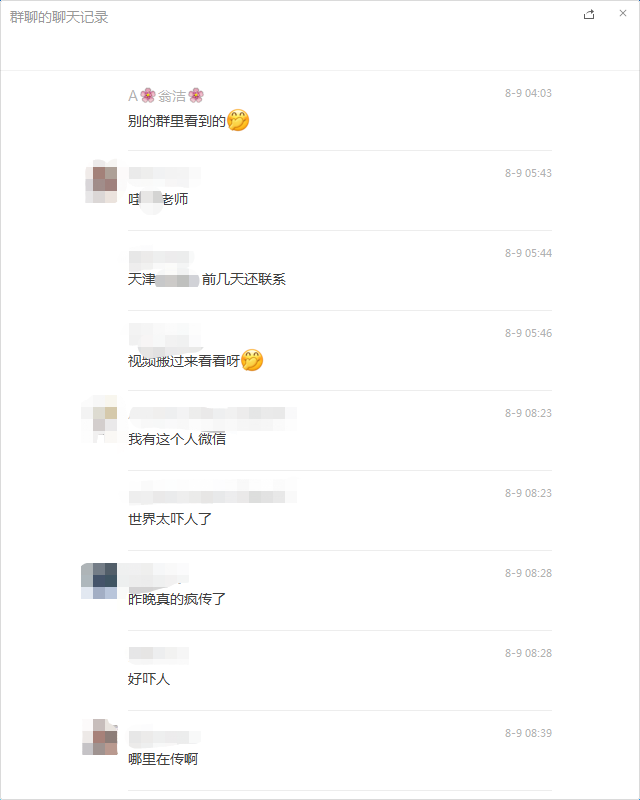Screen dimensions: 640x800
Task: Select the message 世界太吓人了
Action: coord(170,519)
